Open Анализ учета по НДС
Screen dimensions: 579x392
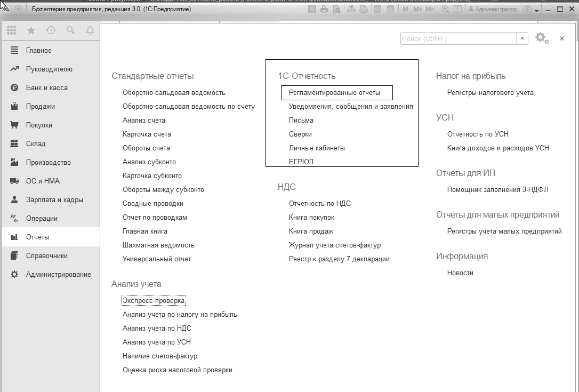tap(157, 329)
